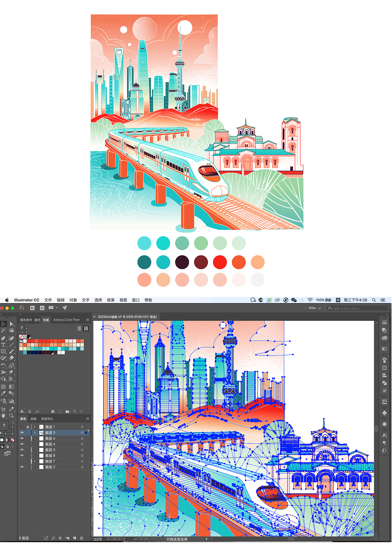The height and width of the screenshot is (555, 392).
Task: Hide 图层 6 with its eye icon
Action: [22, 439]
